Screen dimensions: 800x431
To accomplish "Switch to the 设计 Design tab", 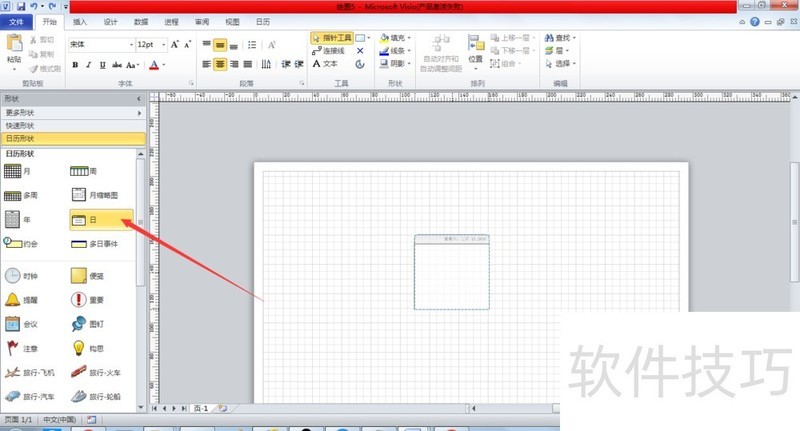I will 110,22.
